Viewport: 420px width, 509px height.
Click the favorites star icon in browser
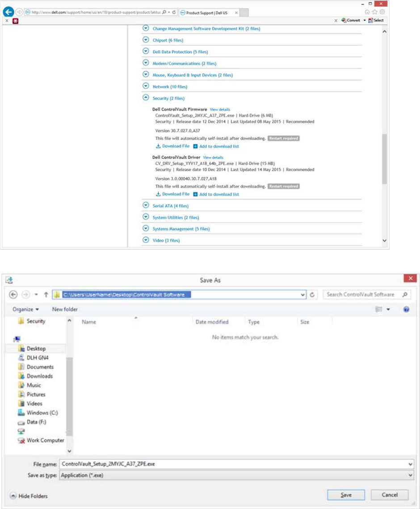[374, 12]
